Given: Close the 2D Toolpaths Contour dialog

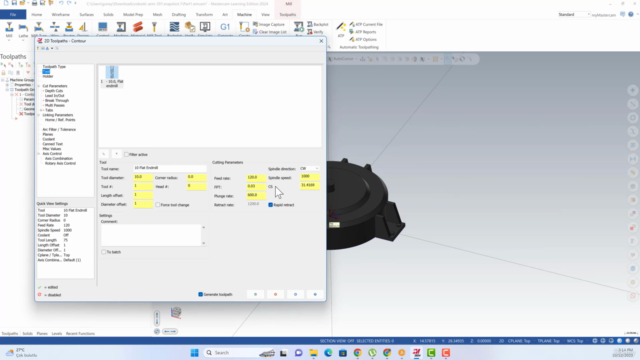Looking at the screenshot, I should coord(321,41).
